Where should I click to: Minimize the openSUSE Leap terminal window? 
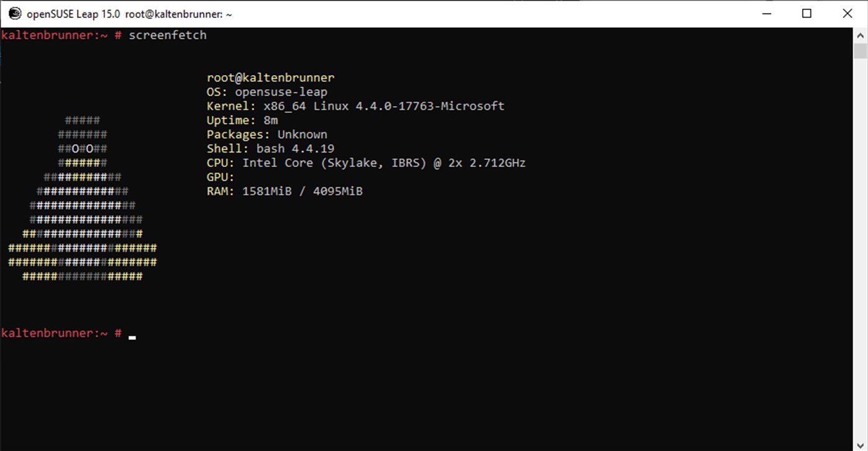766,14
